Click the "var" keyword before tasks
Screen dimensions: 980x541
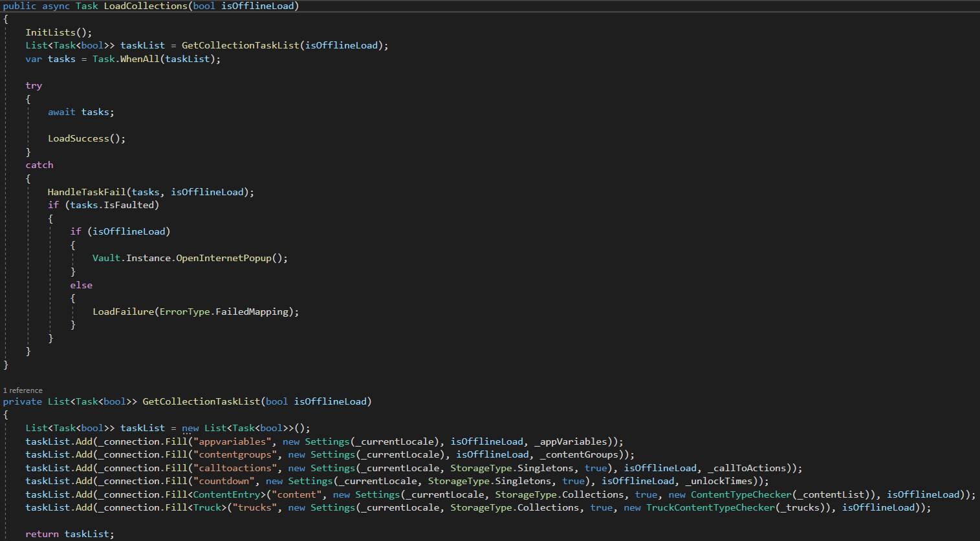coord(34,59)
